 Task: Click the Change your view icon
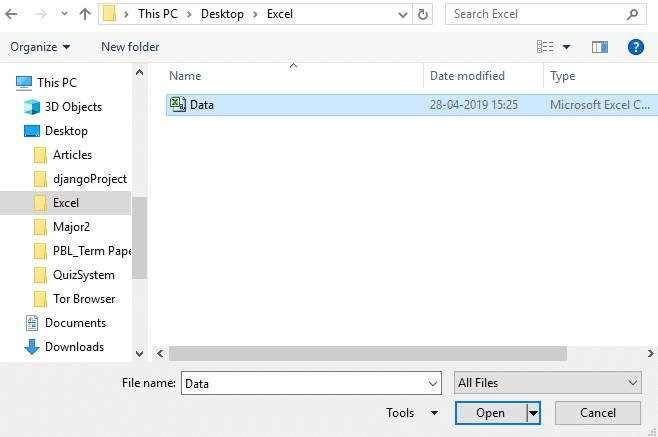coord(545,47)
